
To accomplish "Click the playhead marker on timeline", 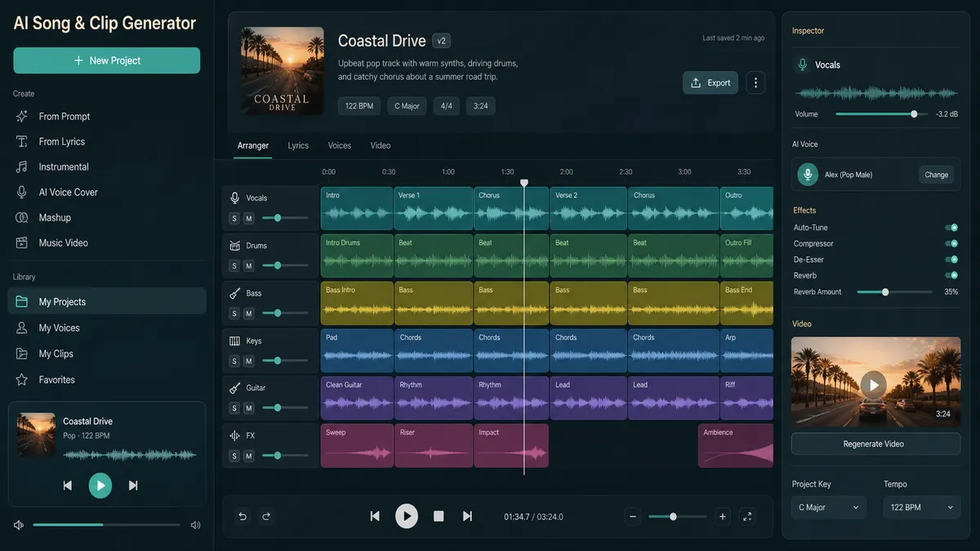I will (524, 184).
